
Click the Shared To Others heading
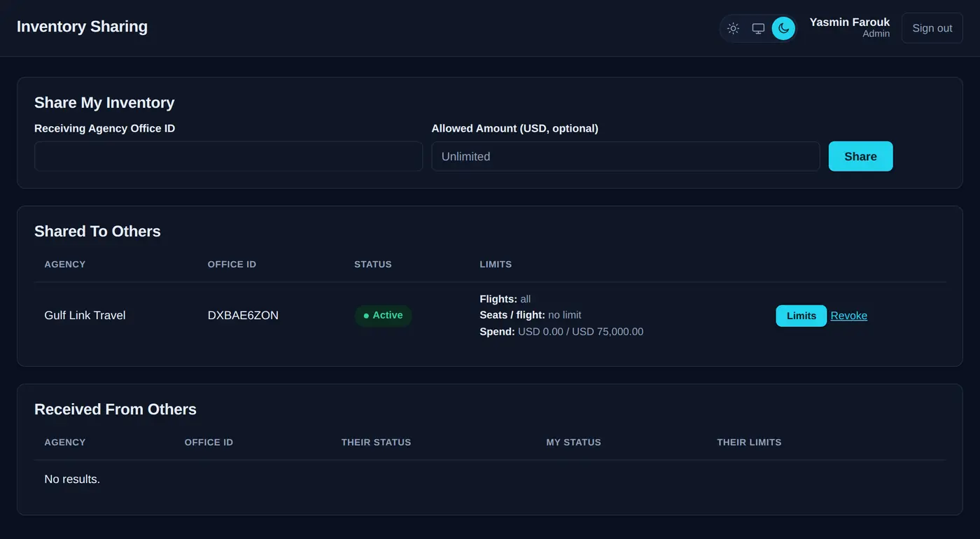click(97, 231)
